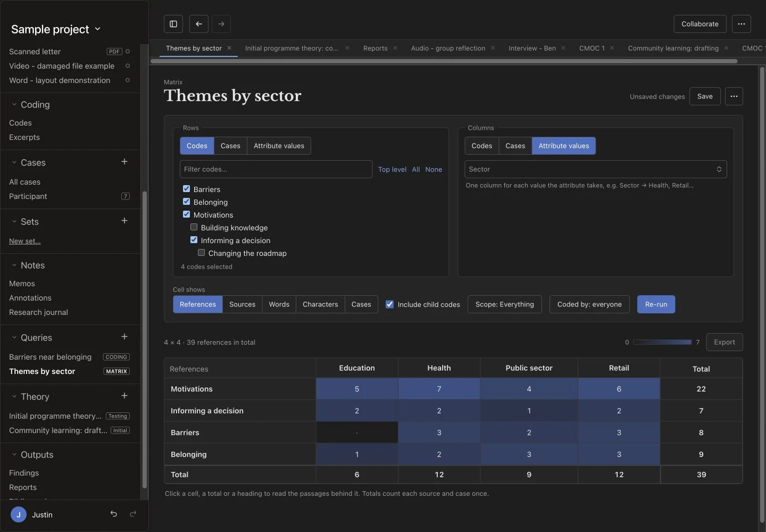766x532 pixels.
Task: Check the Building knowledge checkbox
Action: point(194,227)
